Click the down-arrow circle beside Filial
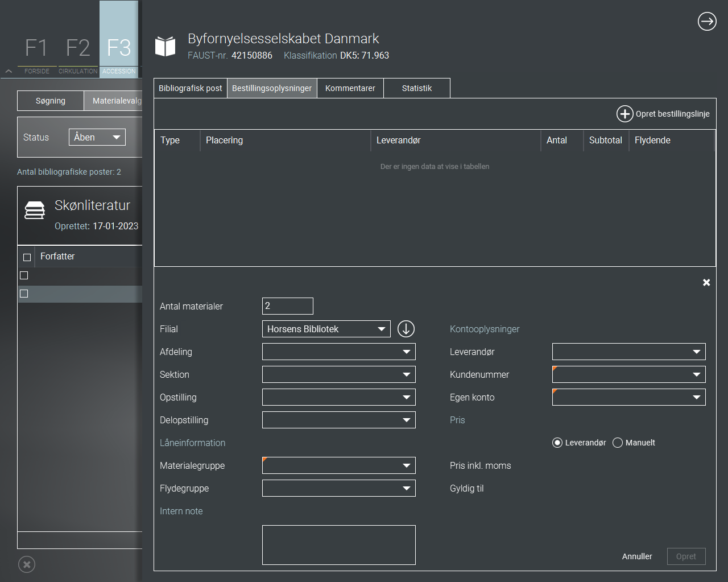 point(406,329)
